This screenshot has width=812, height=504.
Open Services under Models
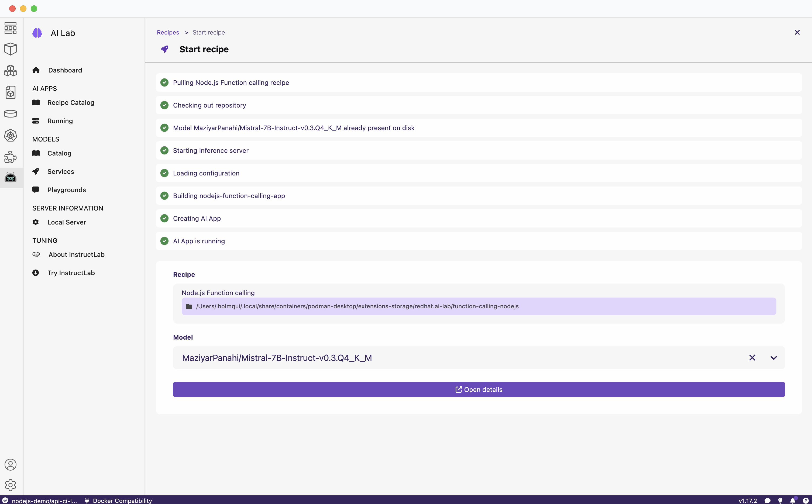[61, 171]
